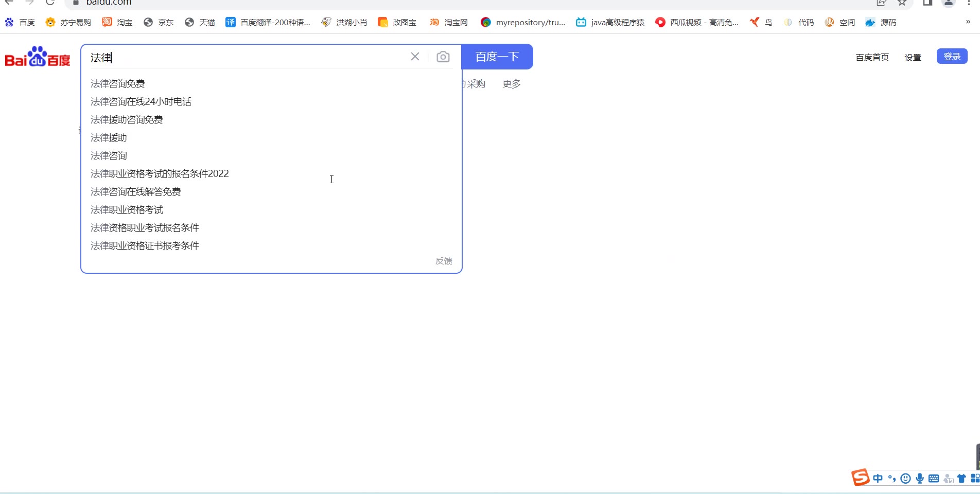Open the 西瓜视频 bookmark
Image resolution: width=980 pixels, height=494 pixels.
click(x=697, y=22)
